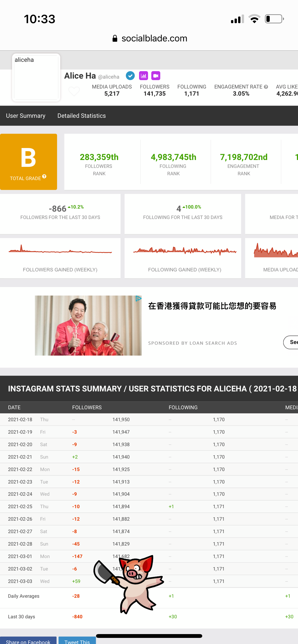Tap the Wi-Fi status icon
298x644 pixels.
pos(254,19)
